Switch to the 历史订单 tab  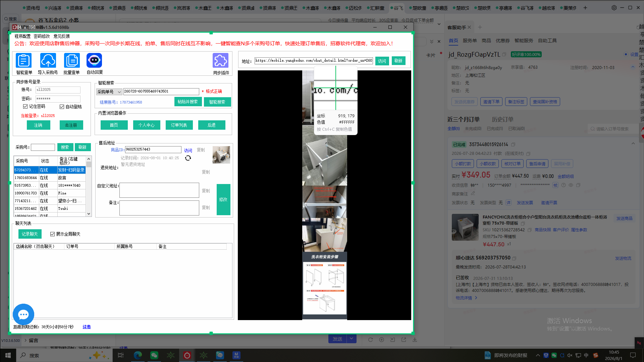point(502,119)
